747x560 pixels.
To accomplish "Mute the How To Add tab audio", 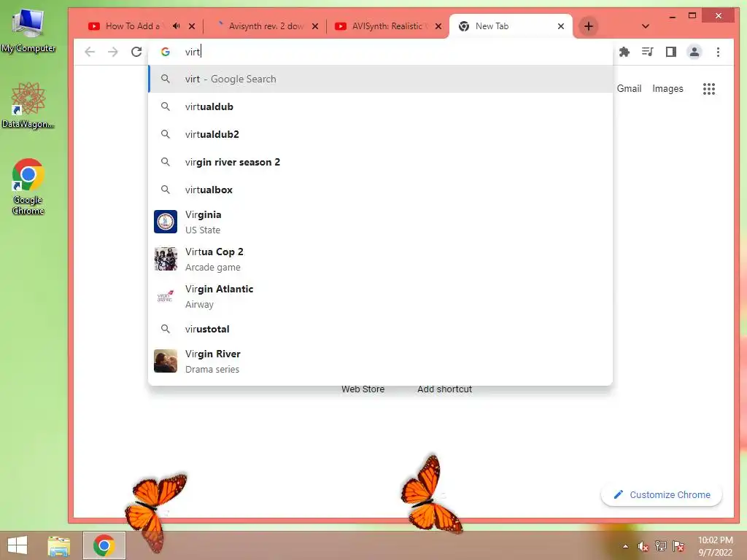I will click(x=177, y=26).
